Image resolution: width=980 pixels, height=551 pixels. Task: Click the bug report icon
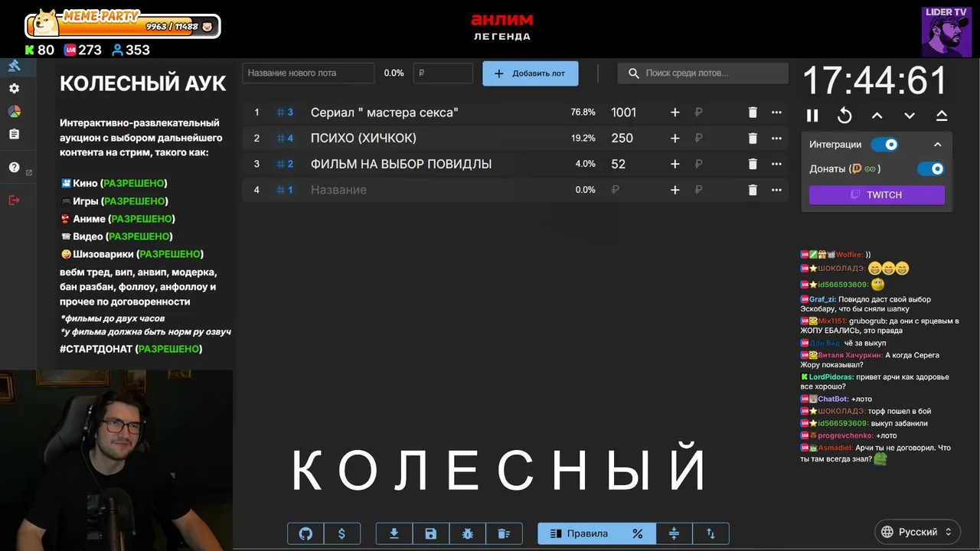pyautogui.click(x=467, y=533)
